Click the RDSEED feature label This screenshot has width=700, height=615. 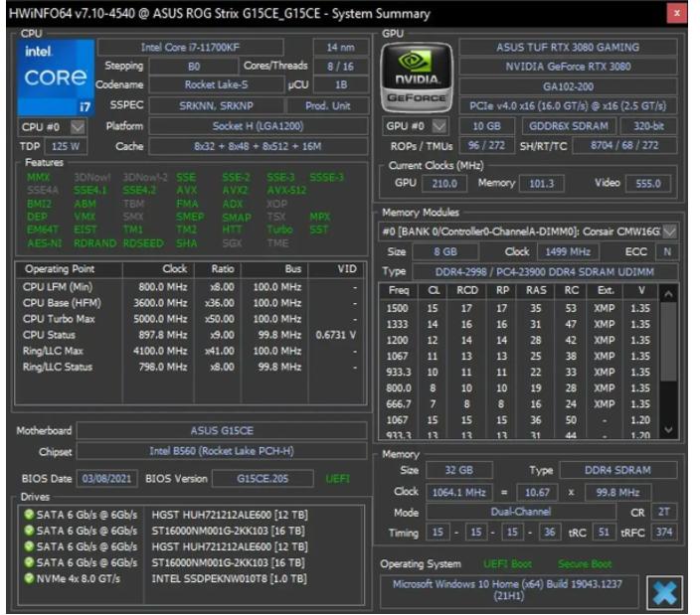[143, 243]
